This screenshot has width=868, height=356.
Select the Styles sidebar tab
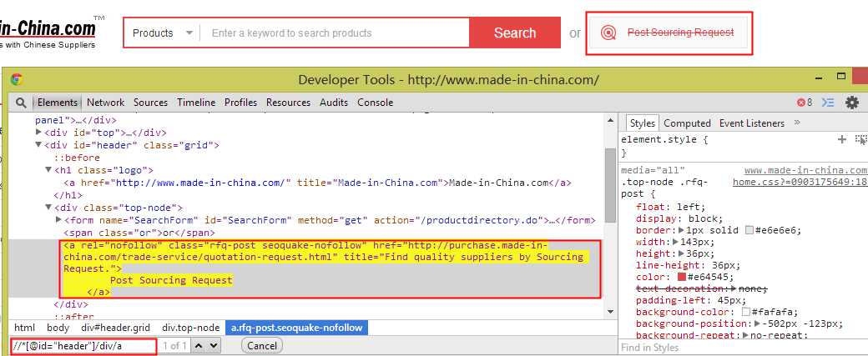click(642, 123)
